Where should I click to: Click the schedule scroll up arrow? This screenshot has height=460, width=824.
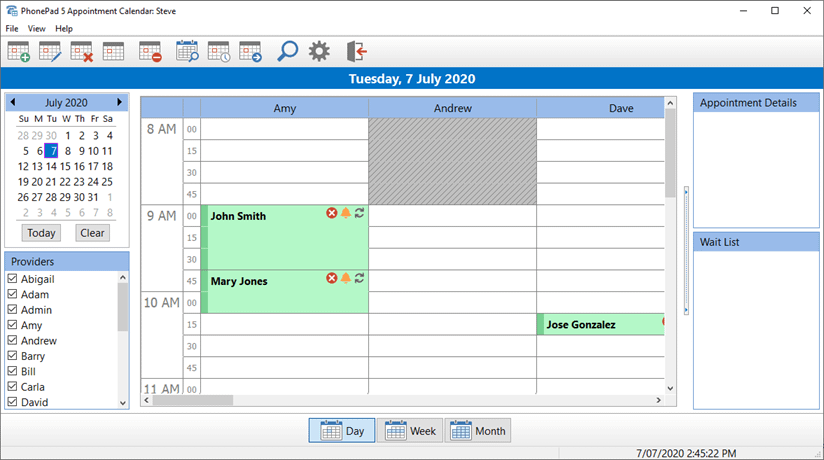click(670, 103)
